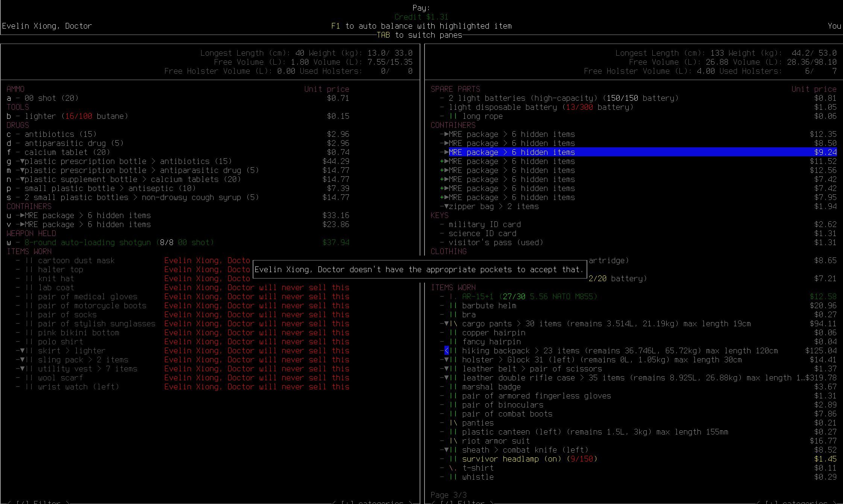Expand the $33.16 MRE package on Evelin's side
Viewport: 843px width, 504px height.
[x=22, y=215]
